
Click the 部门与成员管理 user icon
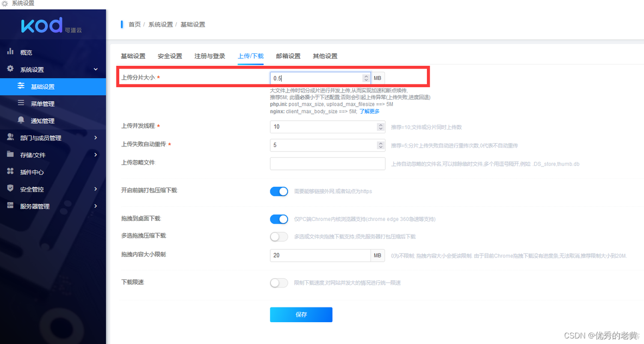[10, 137]
